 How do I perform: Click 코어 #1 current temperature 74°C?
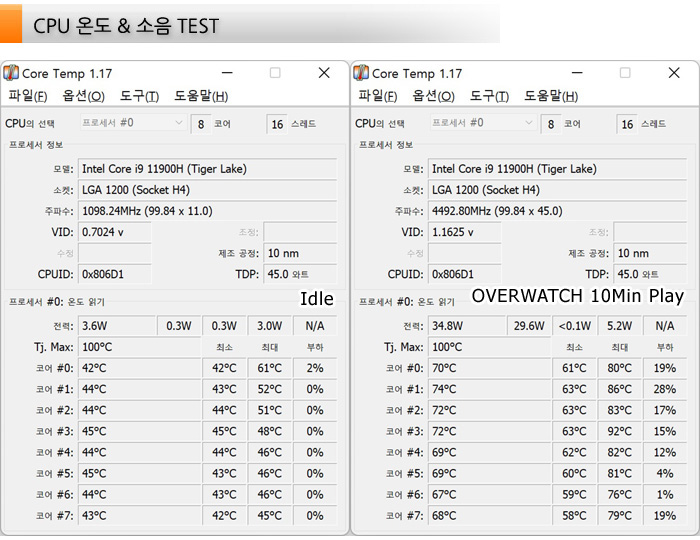coord(490,389)
